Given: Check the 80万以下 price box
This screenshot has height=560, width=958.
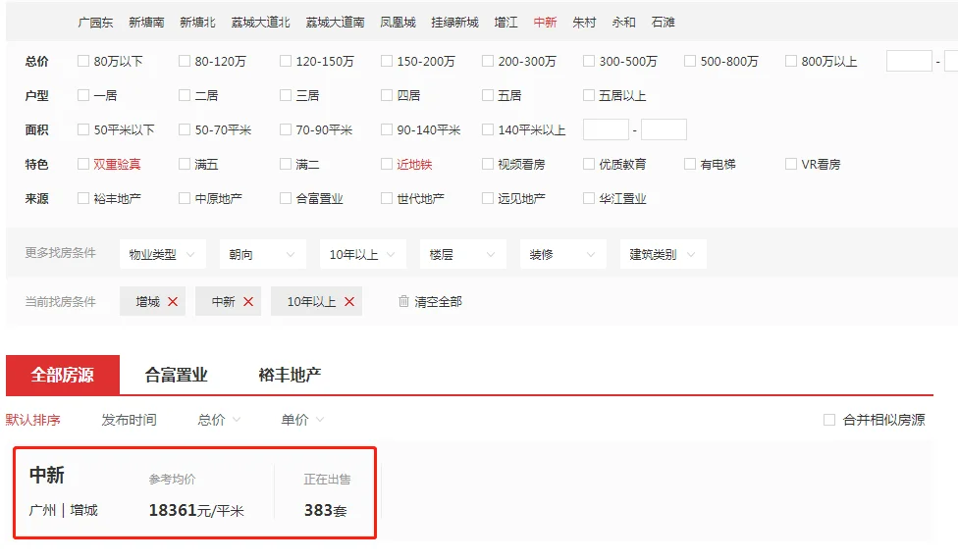Looking at the screenshot, I should [x=83, y=61].
